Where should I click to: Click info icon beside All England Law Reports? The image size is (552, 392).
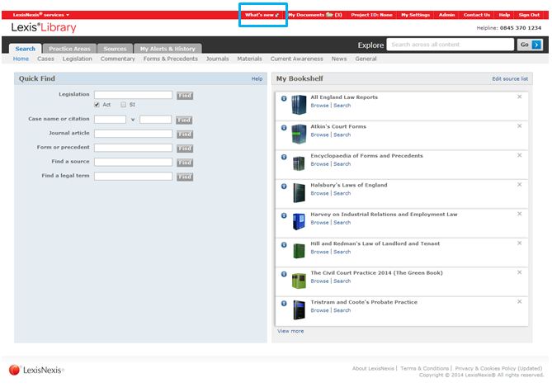(284, 99)
